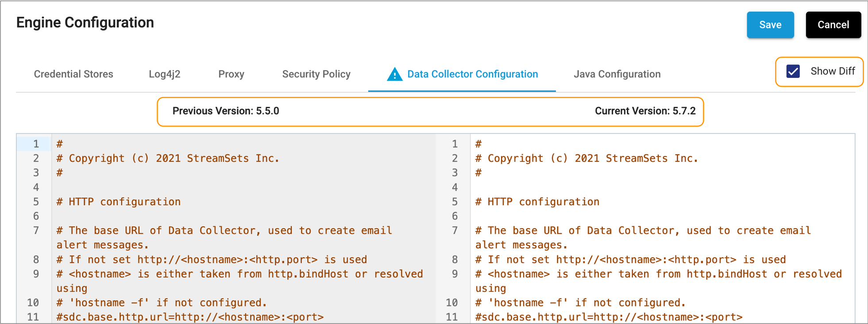Click line number 10 in the left pane gutter
Screen dimensions: 868x324
33,303
